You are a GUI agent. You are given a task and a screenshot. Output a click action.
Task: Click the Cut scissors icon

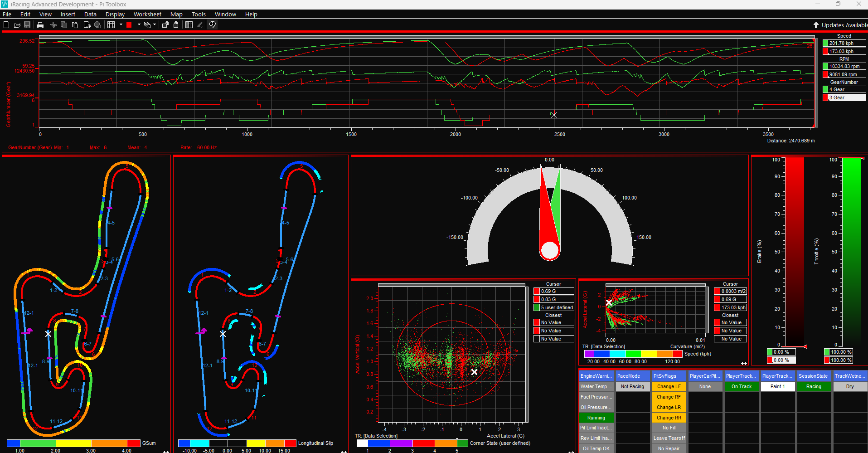[x=53, y=25]
